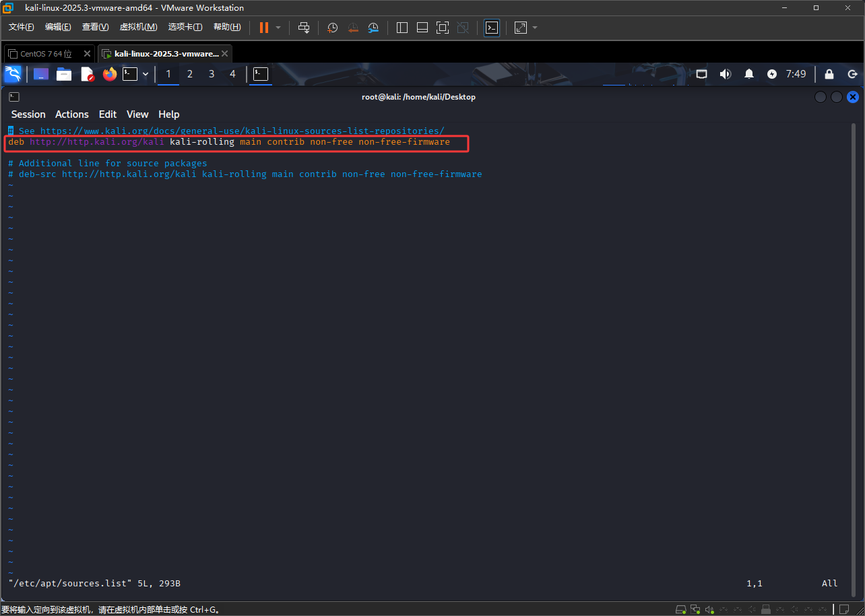The height and width of the screenshot is (616, 865).
Task: Open the snapshot manager
Action: [x=373, y=28]
